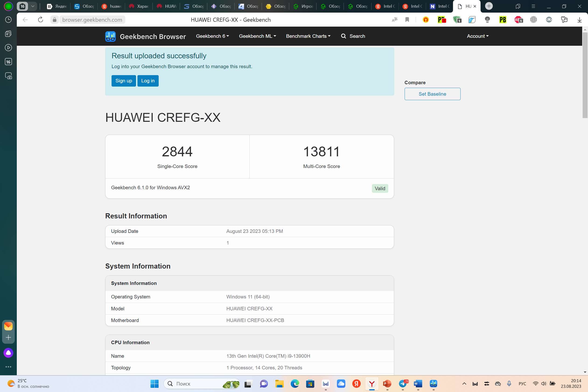Click sidebar three dots more icon
The height and width of the screenshot is (392, 588).
click(8, 367)
